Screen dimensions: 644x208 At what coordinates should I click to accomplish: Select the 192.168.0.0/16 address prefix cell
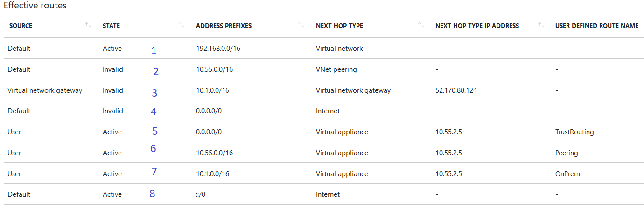coord(218,49)
